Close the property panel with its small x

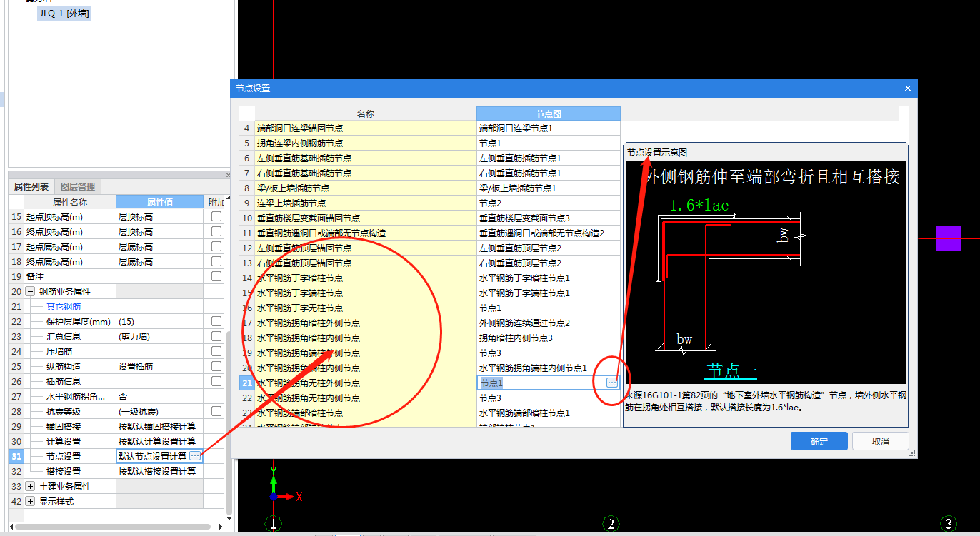coord(229,175)
